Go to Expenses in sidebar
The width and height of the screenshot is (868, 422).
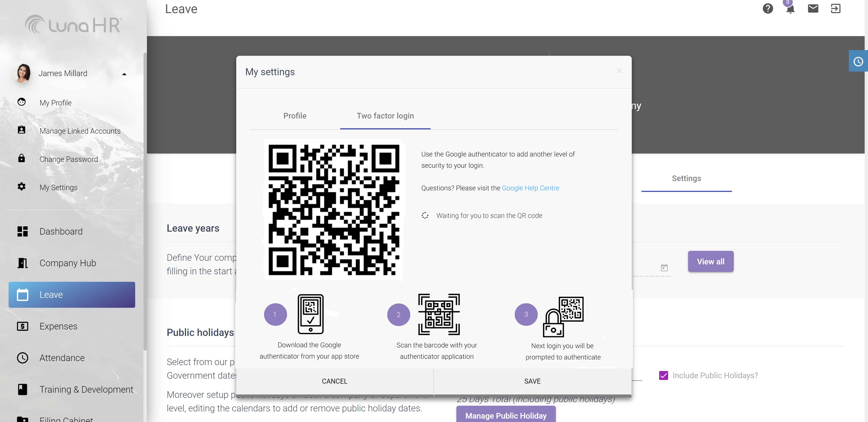click(72, 326)
